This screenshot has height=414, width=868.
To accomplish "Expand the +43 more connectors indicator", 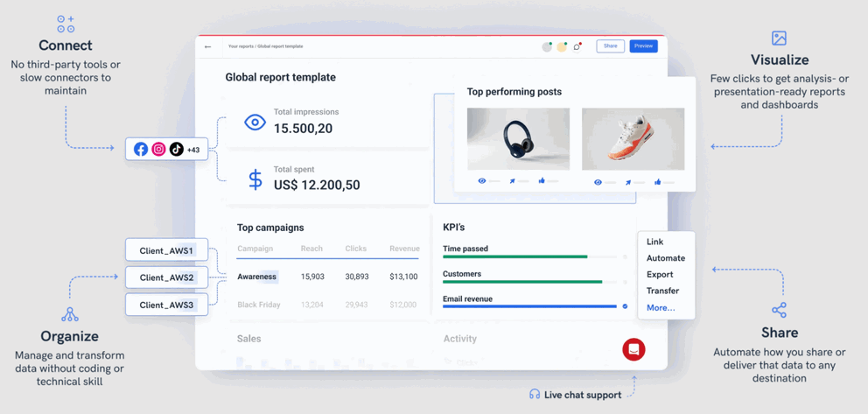I will tap(193, 150).
